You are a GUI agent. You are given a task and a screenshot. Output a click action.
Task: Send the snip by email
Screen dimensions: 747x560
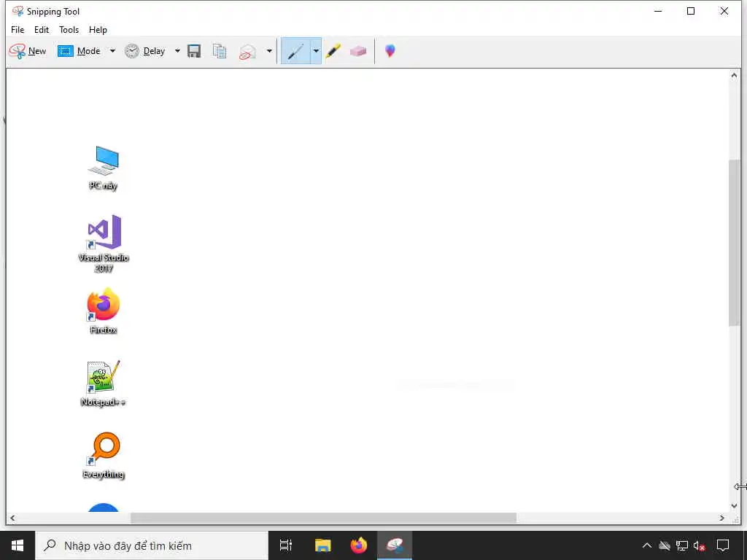(247, 52)
